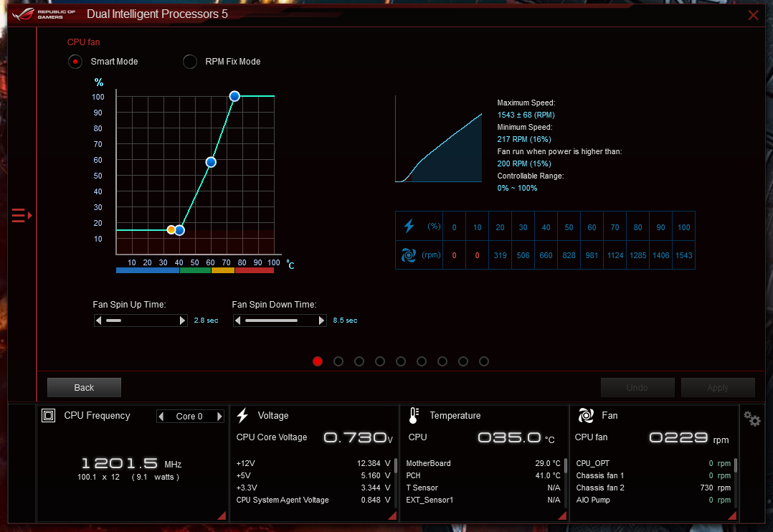
Task: Click 1543 rpm cell in table
Action: tap(684, 255)
